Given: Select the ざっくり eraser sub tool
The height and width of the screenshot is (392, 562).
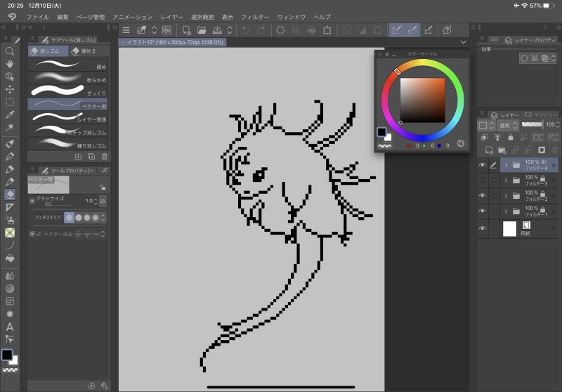Looking at the screenshot, I should coord(67,91).
